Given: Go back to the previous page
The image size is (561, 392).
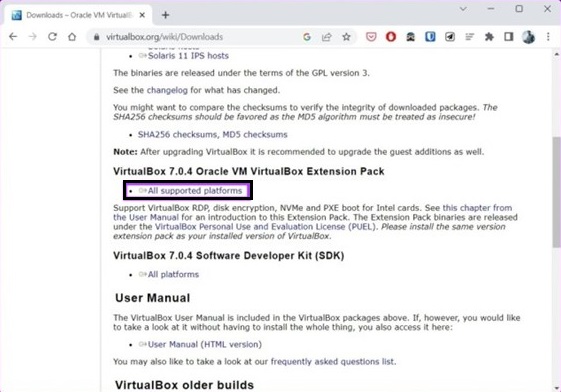Looking at the screenshot, I should 13,36.
